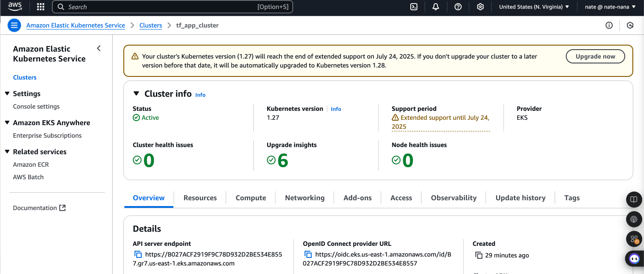Switch to the Networking tab

pyautogui.click(x=304, y=198)
